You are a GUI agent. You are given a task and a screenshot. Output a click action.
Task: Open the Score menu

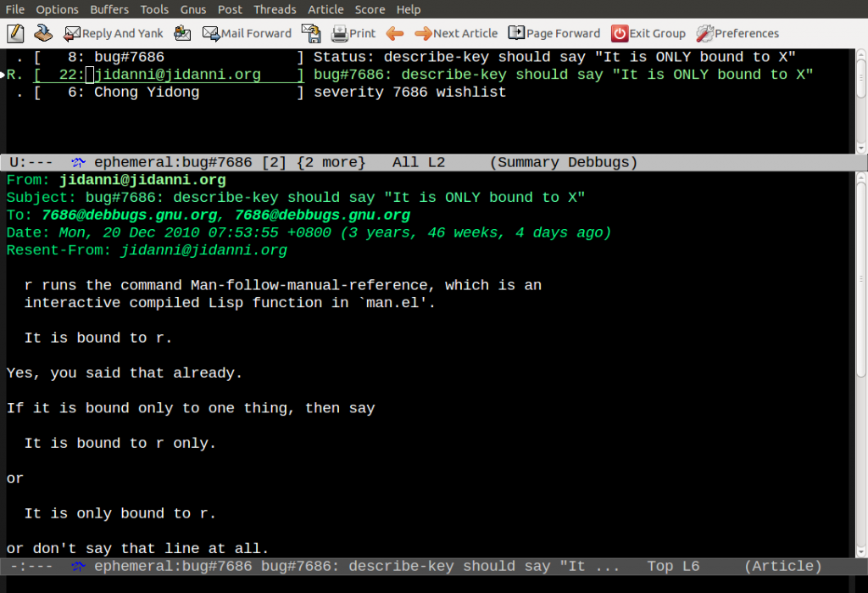(x=370, y=9)
